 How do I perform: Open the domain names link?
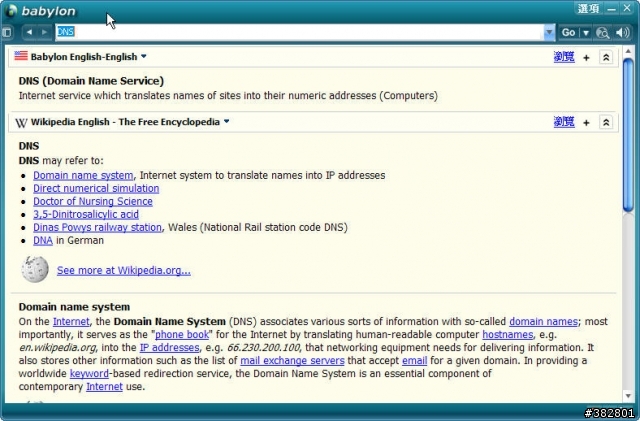543,322
